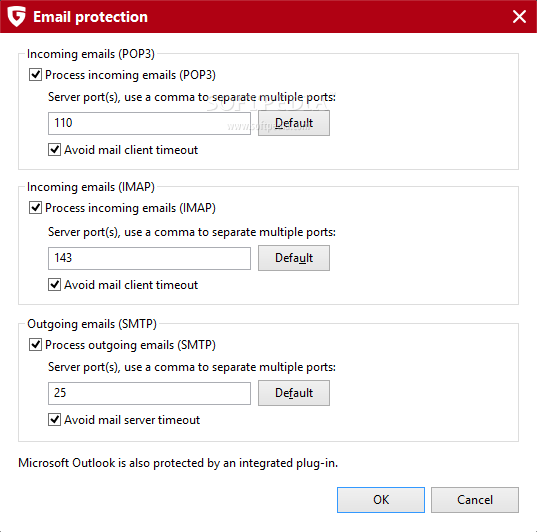Screen dimensions: 537x532
Task: Confirm settings with the OK button
Action: [x=381, y=500]
